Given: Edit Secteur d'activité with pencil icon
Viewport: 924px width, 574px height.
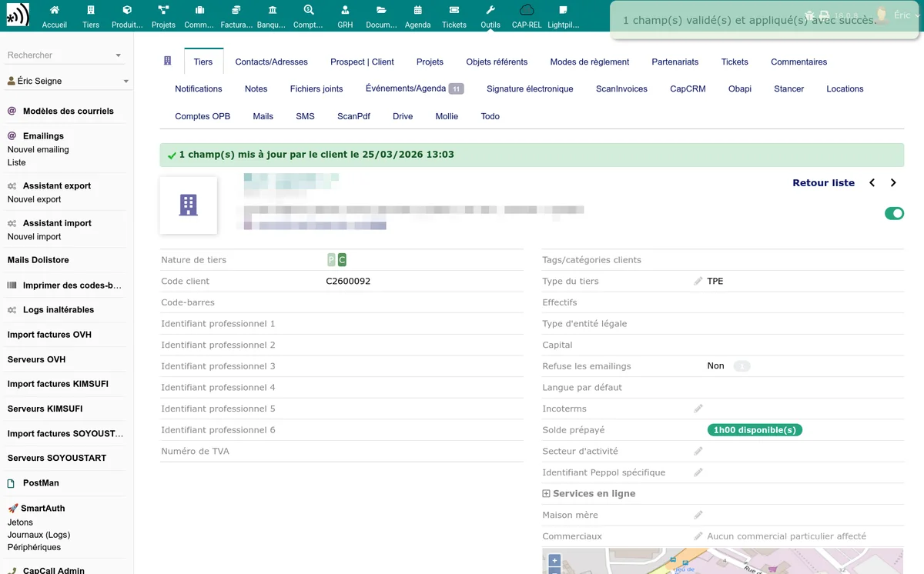Looking at the screenshot, I should 698,452.
